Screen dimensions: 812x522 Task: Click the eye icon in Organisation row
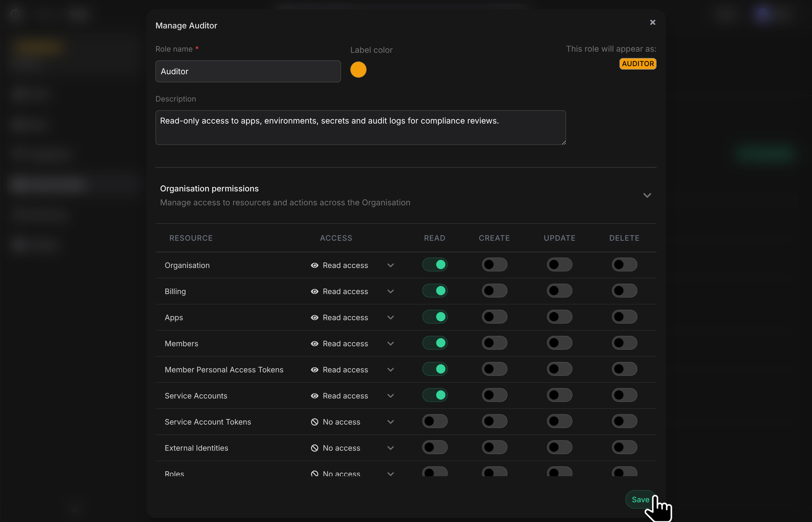click(x=314, y=265)
